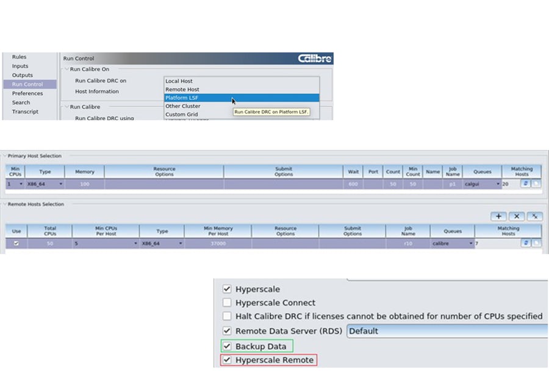Image resolution: width=549 pixels, height=392 pixels.
Task: Refresh matching hosts for primary host
Action: tap(525, 183)
